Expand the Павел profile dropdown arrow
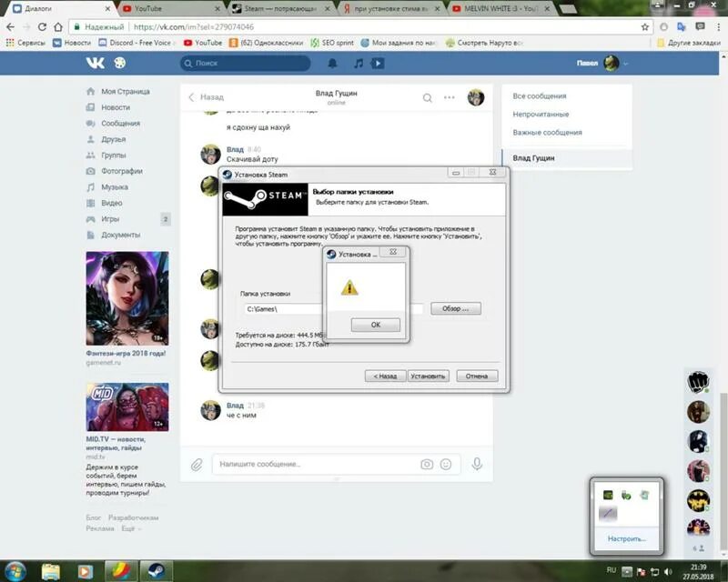The width and height of the screenshot is (728, 582). tap(626, 64)
